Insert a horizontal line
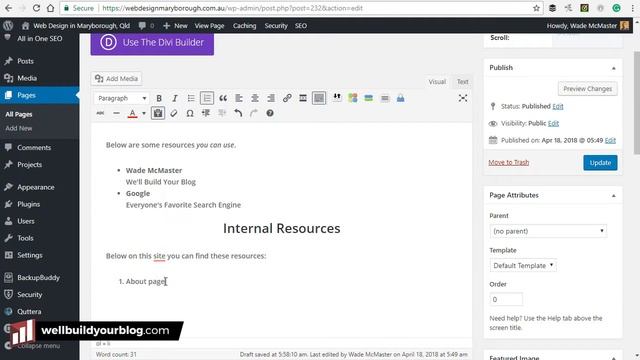Screen dimensions: 640x360 116,113
